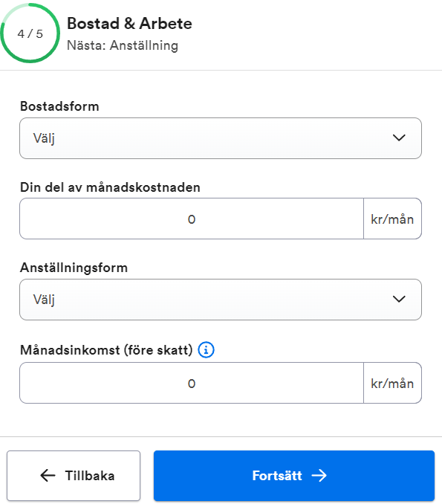442x504 pixels.
Task: Open the Anställningsform dropdown
Action: pyautogui.click(x=221, y=300)
